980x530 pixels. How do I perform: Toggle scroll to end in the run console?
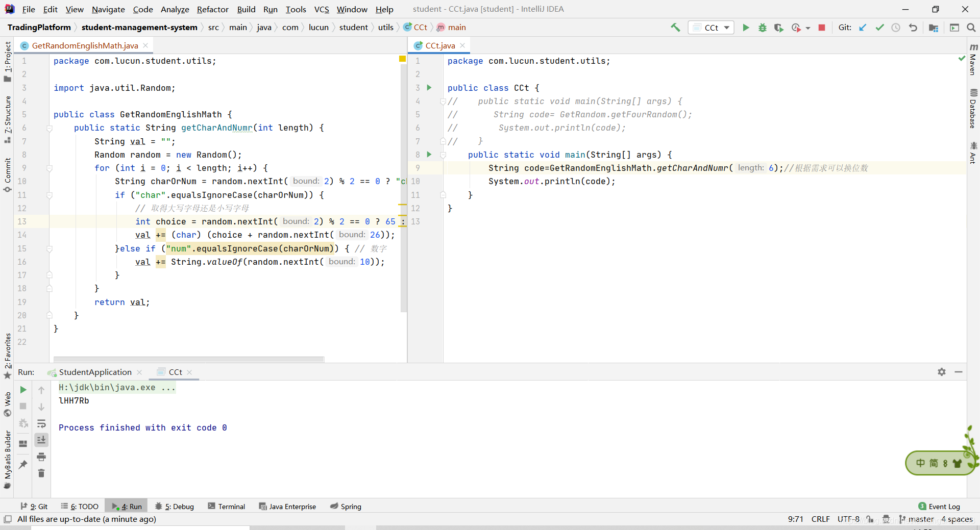[41, 440]
